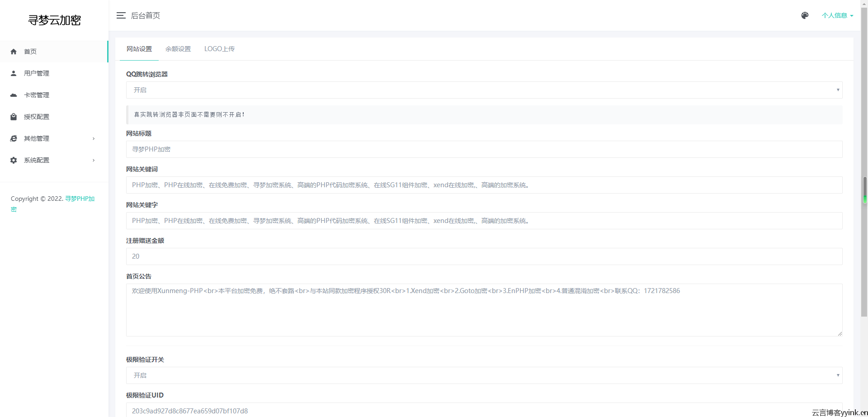Expand the 系统配置 submenu arrow
Image resolution: width=868 pixels, height=417 pixels.
pyautogui.click(x=94, y=160)
